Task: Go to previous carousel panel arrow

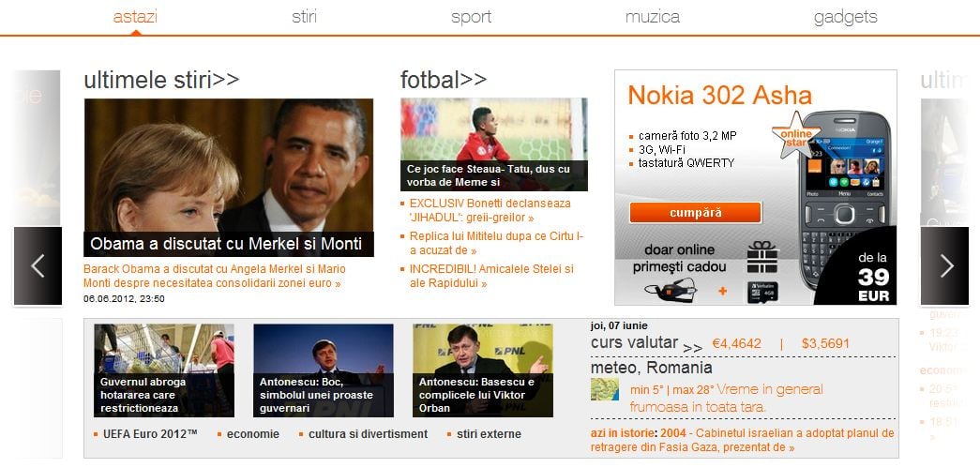Action: coord(38,265)
